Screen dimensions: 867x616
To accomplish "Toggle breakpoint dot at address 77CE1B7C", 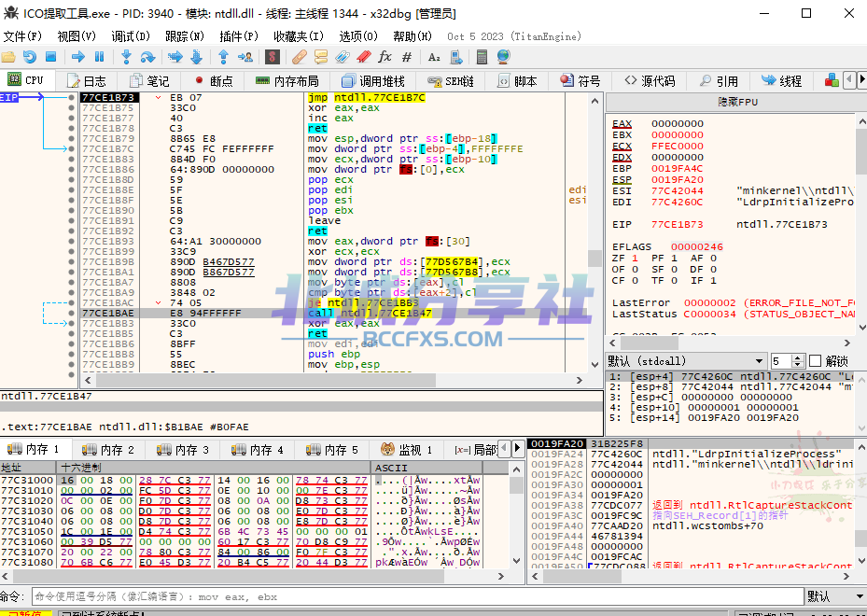I will 71,148.
